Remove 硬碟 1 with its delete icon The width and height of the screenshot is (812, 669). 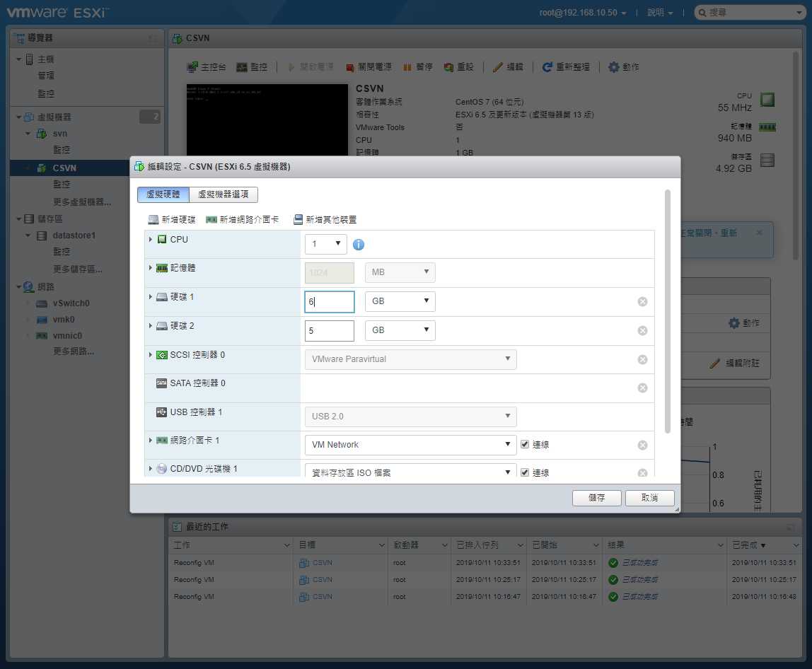point(643,301)
